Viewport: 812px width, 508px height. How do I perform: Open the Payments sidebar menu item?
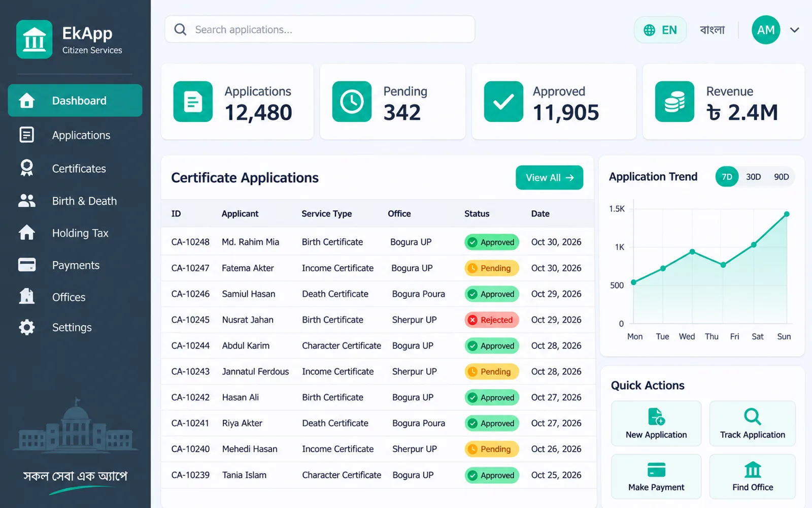coord(75,265)
